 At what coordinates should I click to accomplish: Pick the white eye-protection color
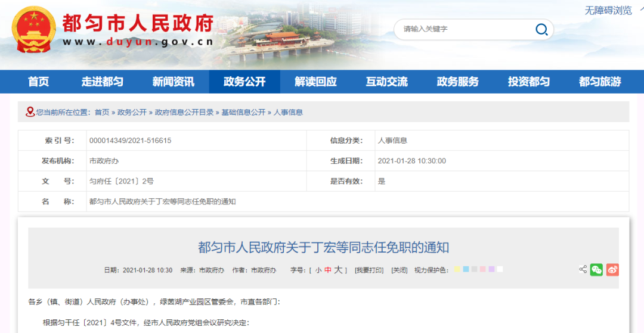click(500, 269)
